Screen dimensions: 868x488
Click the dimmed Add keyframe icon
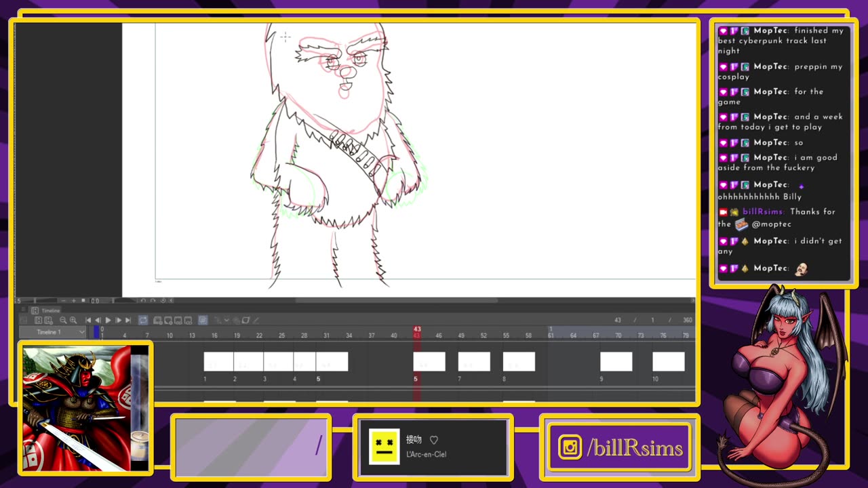tap(218, 320)
